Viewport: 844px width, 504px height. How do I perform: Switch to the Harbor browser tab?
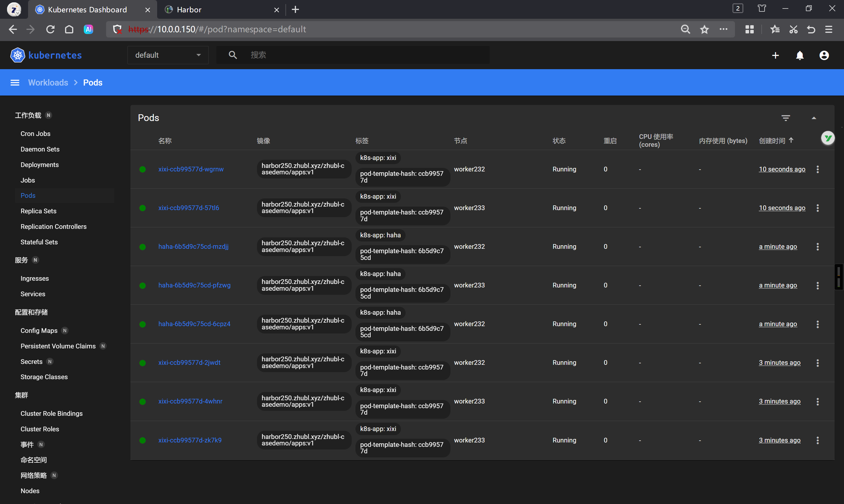[x=189, y=9]
